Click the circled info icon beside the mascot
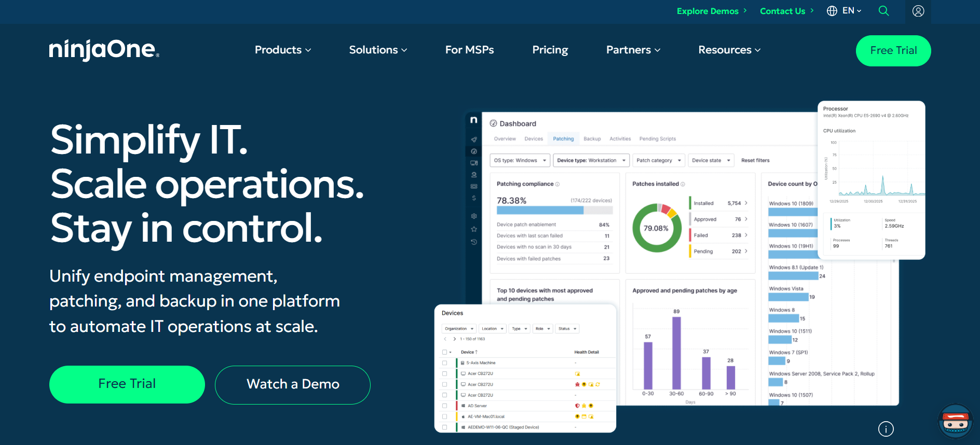Image resolution: width=980 pixels, height=445 pixels. [886, 429]
